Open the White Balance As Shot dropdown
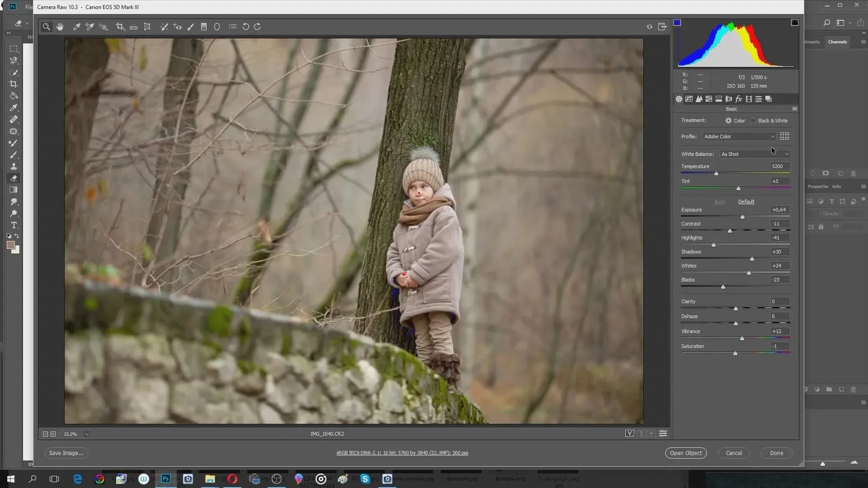This screenshot has height=488, width=868. point(755,154)
